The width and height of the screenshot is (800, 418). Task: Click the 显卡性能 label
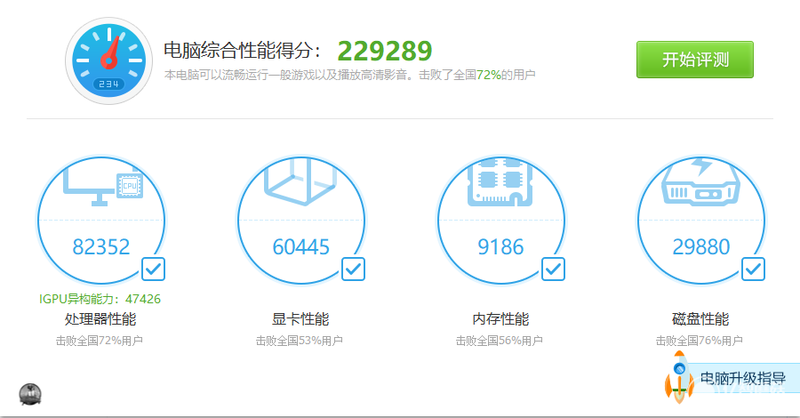click(300, 319)
